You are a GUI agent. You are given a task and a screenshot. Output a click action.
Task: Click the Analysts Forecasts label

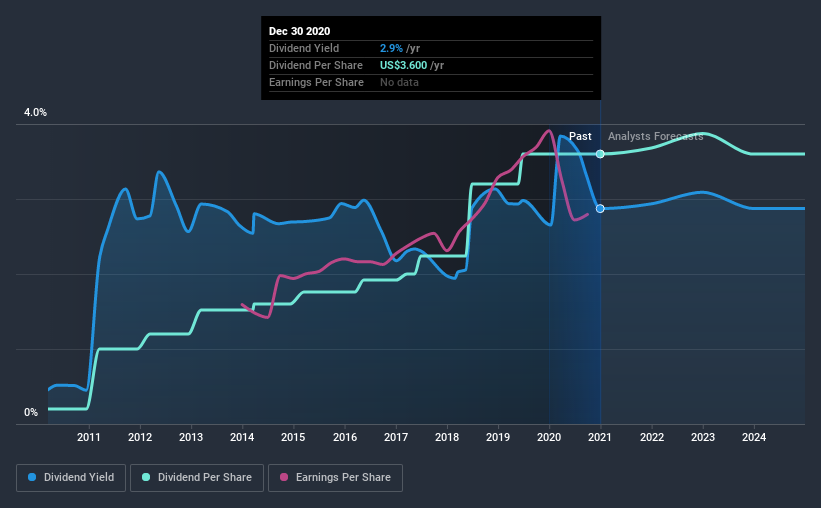[x=656, y=136]
